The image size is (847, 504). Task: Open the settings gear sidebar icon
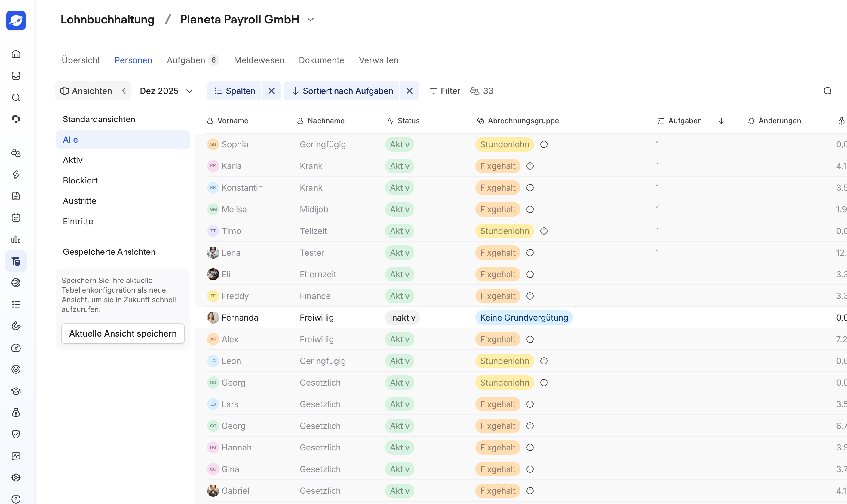[x=16, y=478]
